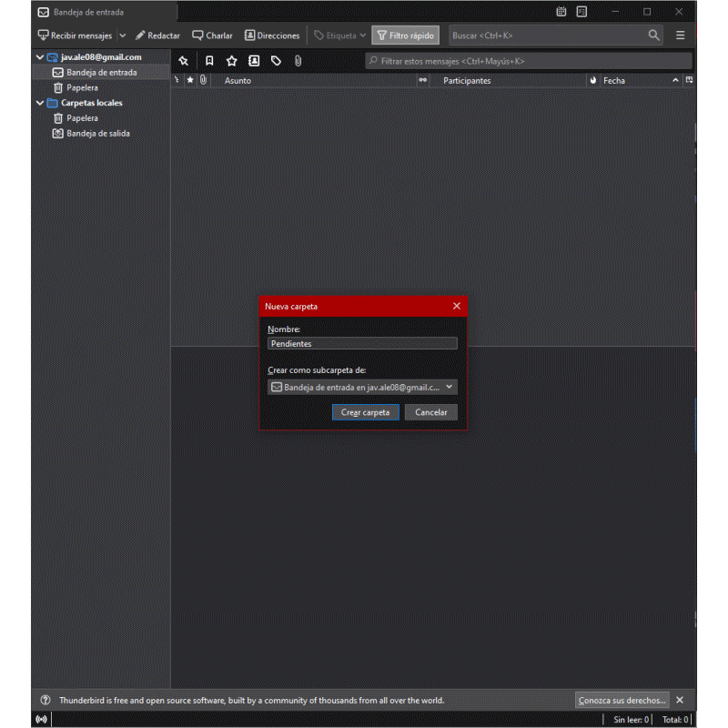The image size is (728, 728).
Task: Open the column picker icon in message list
Action: (x=689, y=80)
